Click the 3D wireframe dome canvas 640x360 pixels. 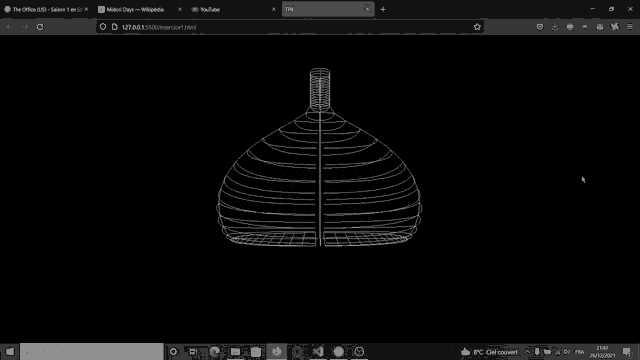319,158
